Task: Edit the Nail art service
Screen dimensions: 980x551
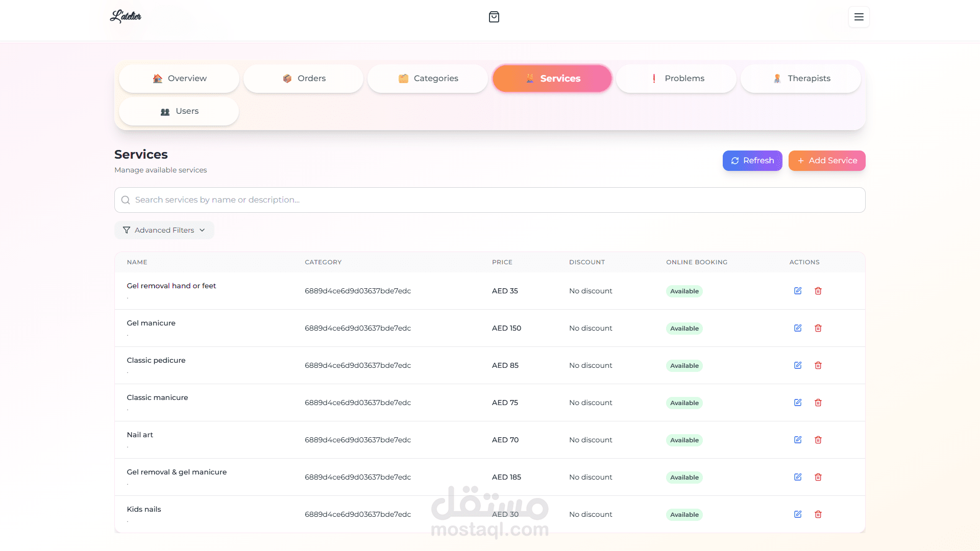Action: point(798,440)
